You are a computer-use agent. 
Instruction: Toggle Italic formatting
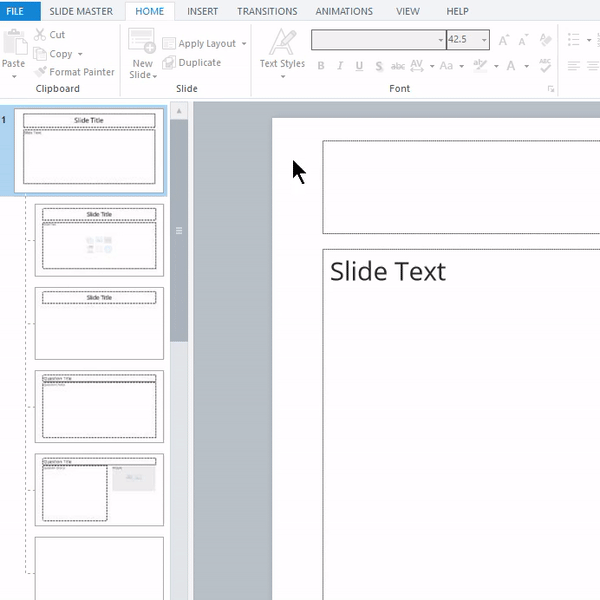click(x=340, y=66)
